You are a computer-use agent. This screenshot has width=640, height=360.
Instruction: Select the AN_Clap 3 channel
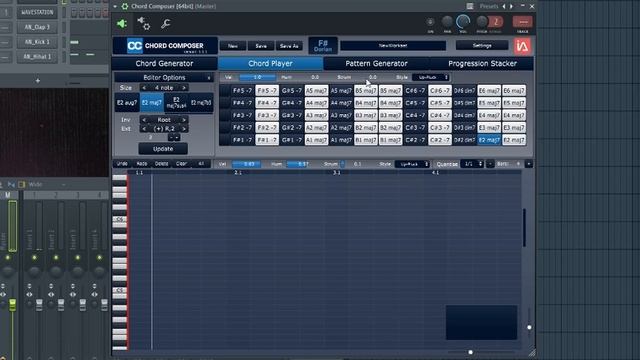[37, 27]
